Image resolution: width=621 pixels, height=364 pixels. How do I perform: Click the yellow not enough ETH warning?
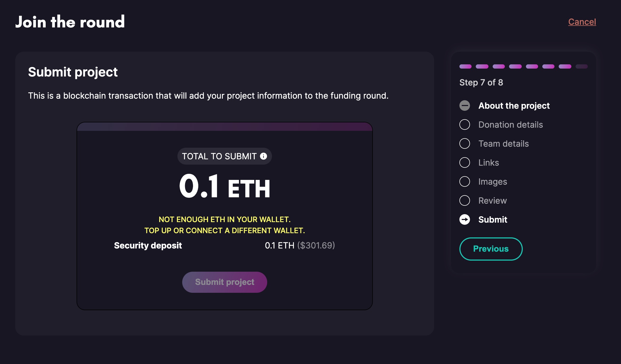tap(224, 224)
